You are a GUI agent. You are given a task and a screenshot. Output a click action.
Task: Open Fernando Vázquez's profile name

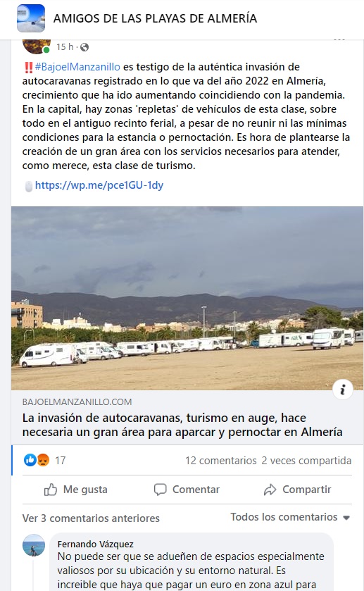[95, 544]
